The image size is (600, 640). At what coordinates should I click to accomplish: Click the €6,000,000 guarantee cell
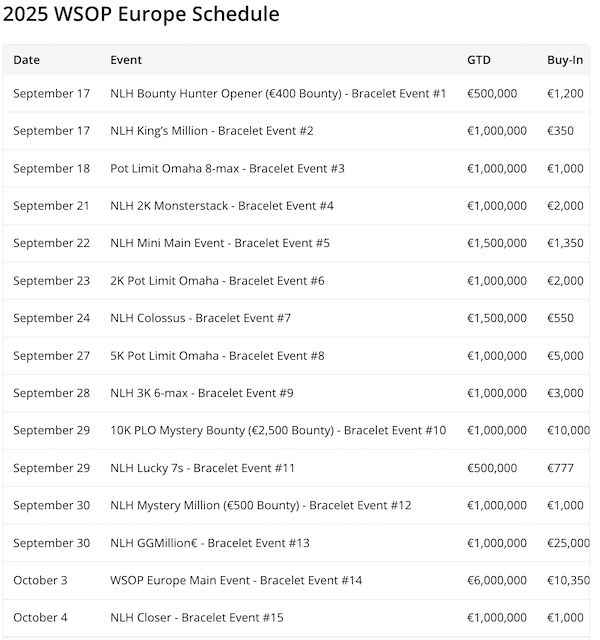coord(497,581)
